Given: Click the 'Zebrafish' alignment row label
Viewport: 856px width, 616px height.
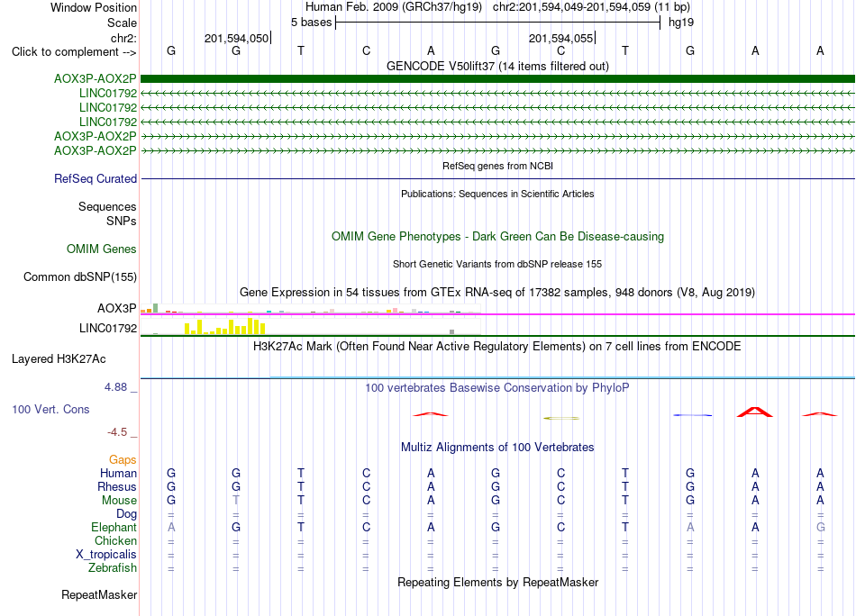Looking at the screenshot, I should click(x=113, y=567).
